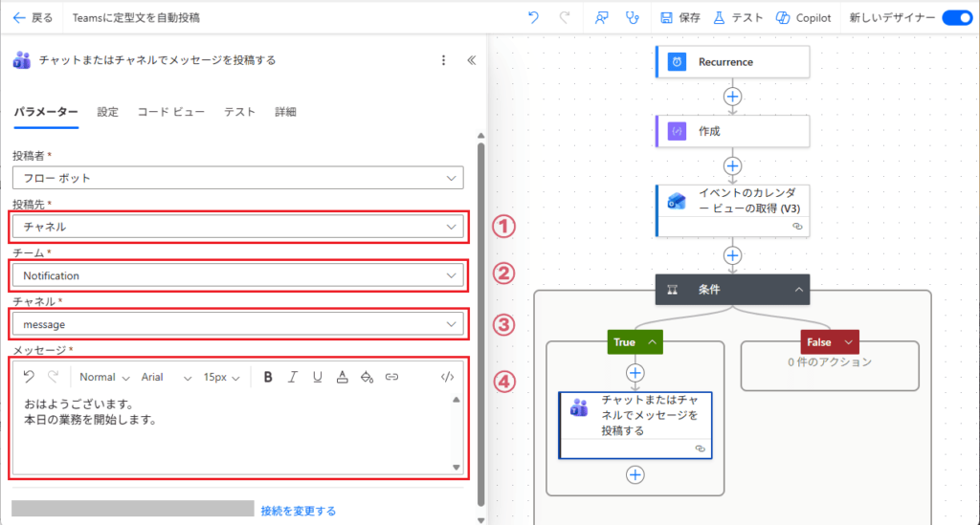This screenshot has height=525, width=980.
Task: Add a step below 作成
Action: [x=732, y=166]
